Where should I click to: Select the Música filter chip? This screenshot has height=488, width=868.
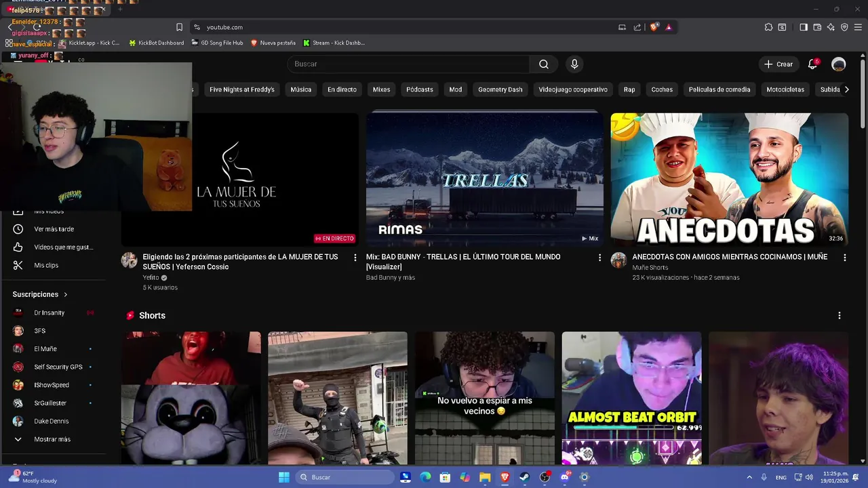click(301, 89)
